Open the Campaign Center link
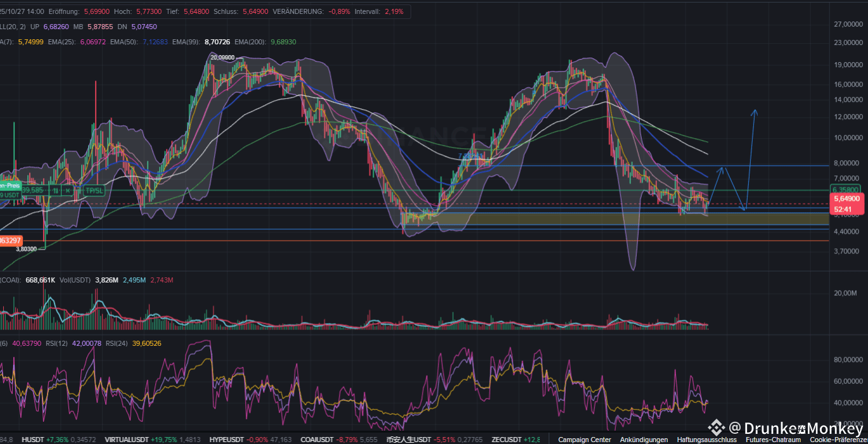This screenshot has width=868, height=444. click(584, 440)
